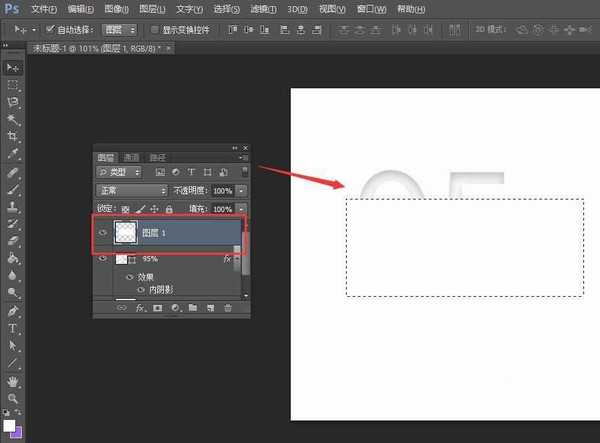Open the 不透明度 opacity dropdown arrow

pos(241,190)
